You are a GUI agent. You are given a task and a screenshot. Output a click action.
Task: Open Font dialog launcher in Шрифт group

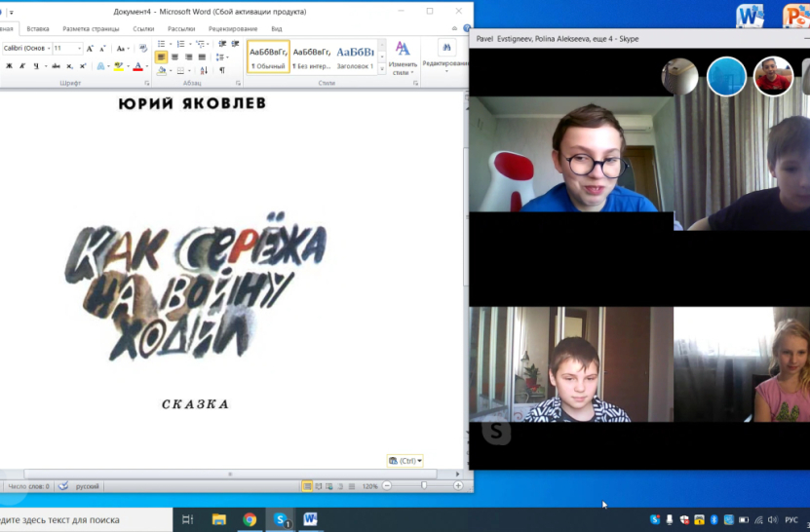(x=147, y=83)
